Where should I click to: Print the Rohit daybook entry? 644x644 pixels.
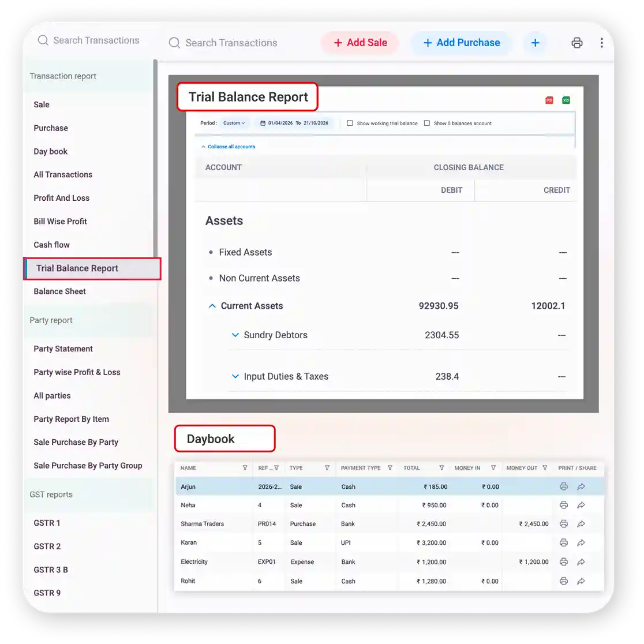[x=563, y=581]
